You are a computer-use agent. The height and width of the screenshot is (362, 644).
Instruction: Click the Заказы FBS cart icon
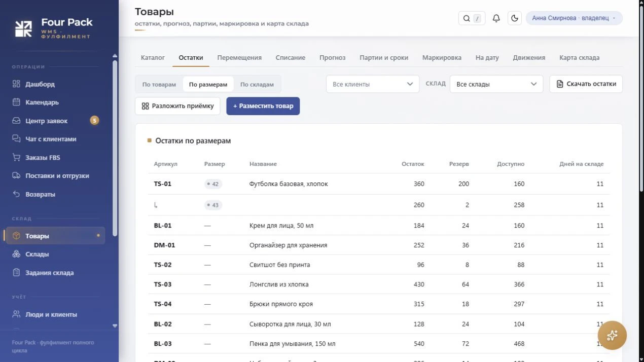[16, 157]
